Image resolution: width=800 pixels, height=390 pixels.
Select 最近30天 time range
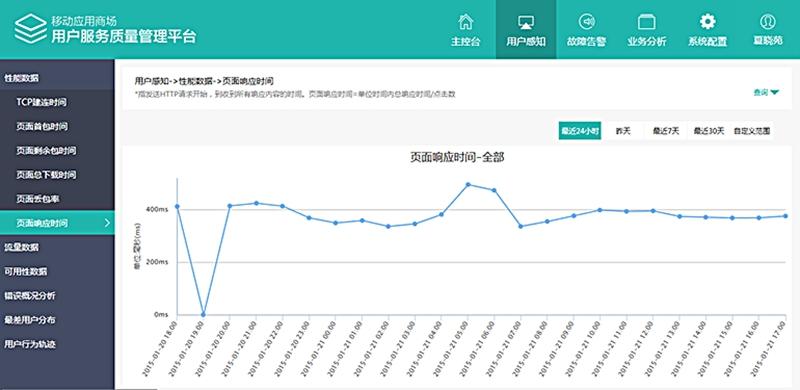coord(708,131)
